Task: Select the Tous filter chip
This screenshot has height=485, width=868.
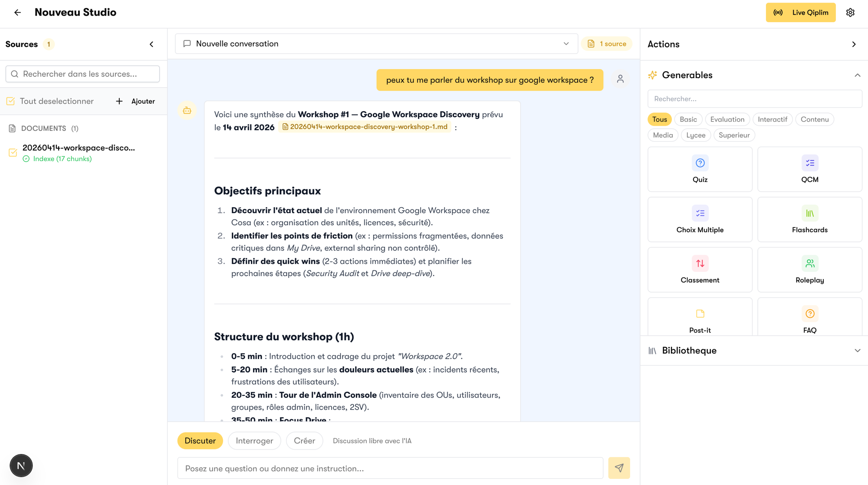Action: [659, 119]
